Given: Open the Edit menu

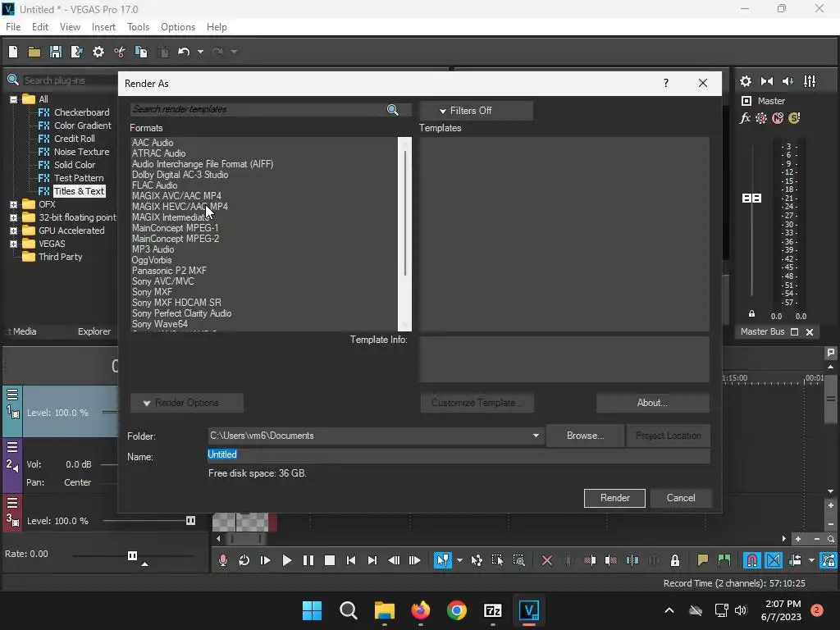Looking at the screenshot, I should coord(40,27).
